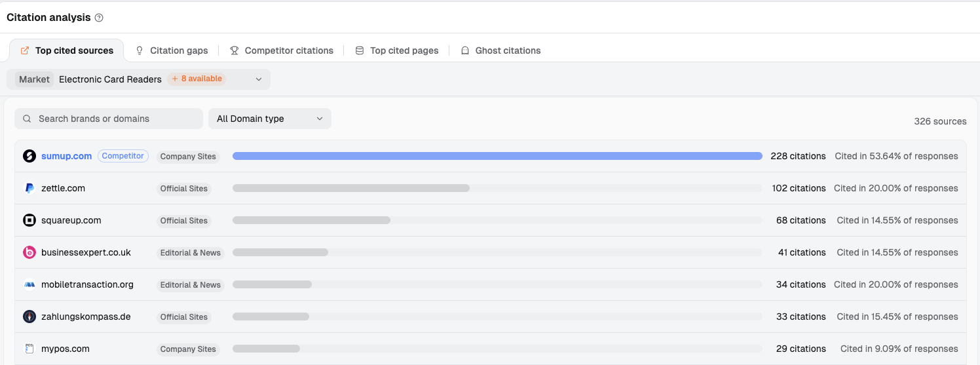The height and width of the screenshot is (365, 980).
Task: Open the Top cited pages tab
Action: (397, 50)
